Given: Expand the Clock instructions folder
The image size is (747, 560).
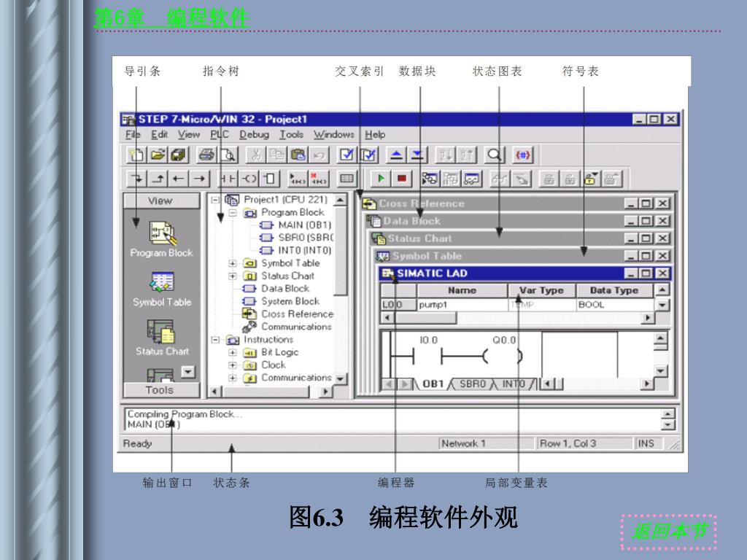Looking at the screenshot, I should (x=233, y=365).
